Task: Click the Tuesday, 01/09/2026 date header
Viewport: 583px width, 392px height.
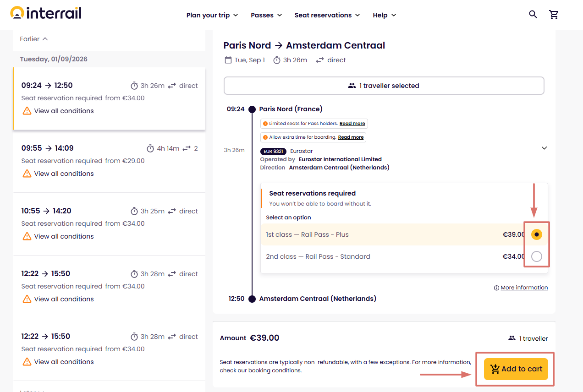Action: pos(54,59)
